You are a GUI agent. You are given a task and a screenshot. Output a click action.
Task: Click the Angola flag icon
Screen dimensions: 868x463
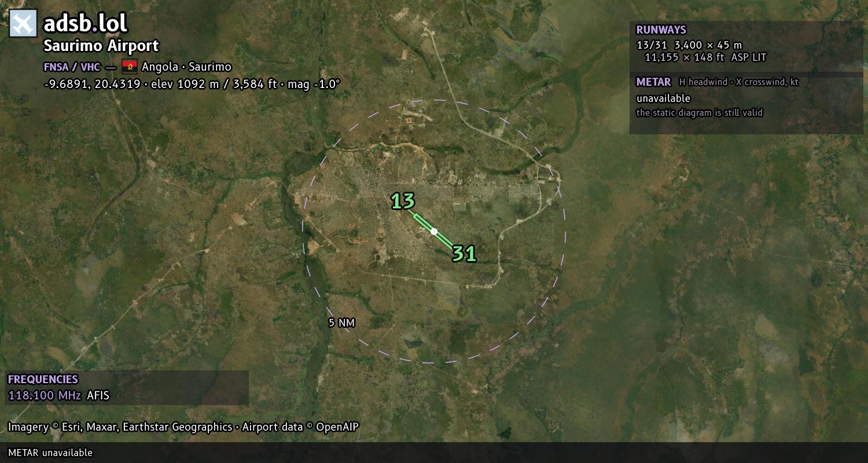[130, 67]
